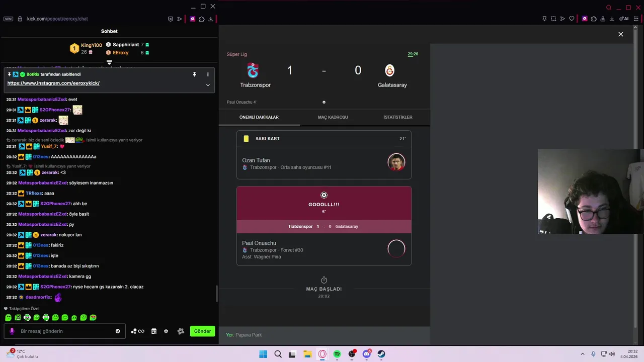The height and width of the screenshot is (362, 644).
Task: Collapse the leaderboard with the arrow under gifters
Action: coord(109,62)
